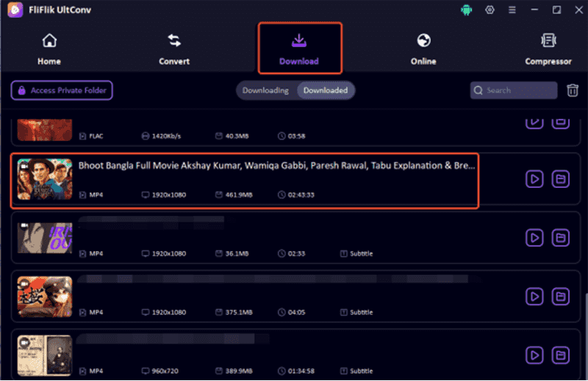Image resolution: width=588 pixels, height=381 pixels.
Task: Open folder for the 375.1MB video
Action: click(x=560, y=297)
